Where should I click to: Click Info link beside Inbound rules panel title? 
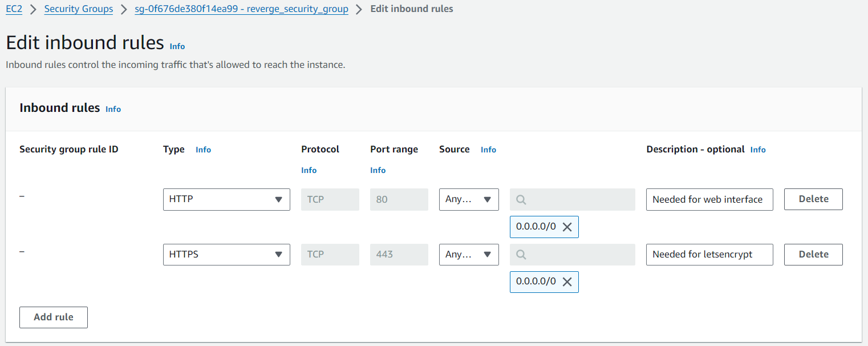pos(113,109)
